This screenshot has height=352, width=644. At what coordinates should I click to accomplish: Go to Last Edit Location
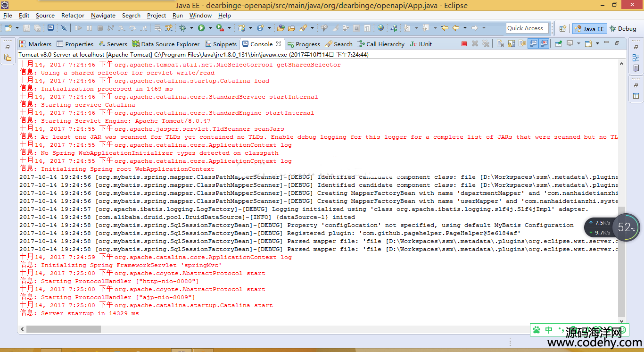point(445,28)
